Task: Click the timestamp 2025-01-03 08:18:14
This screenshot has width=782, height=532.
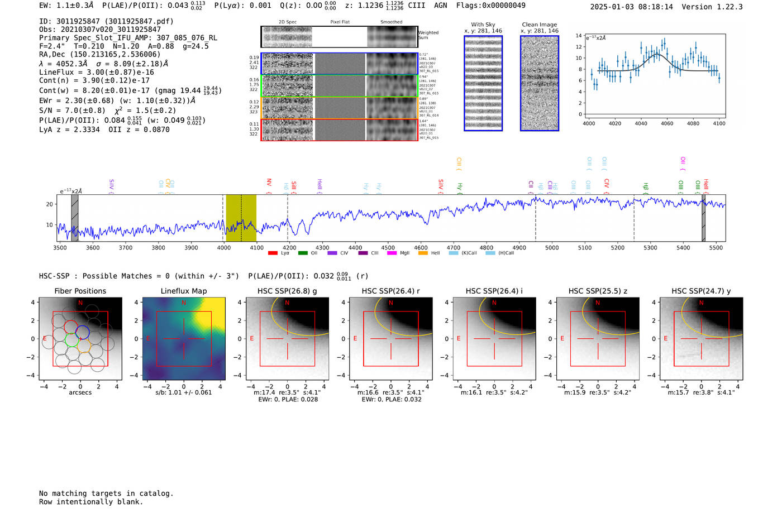Action: click(632, 7)
